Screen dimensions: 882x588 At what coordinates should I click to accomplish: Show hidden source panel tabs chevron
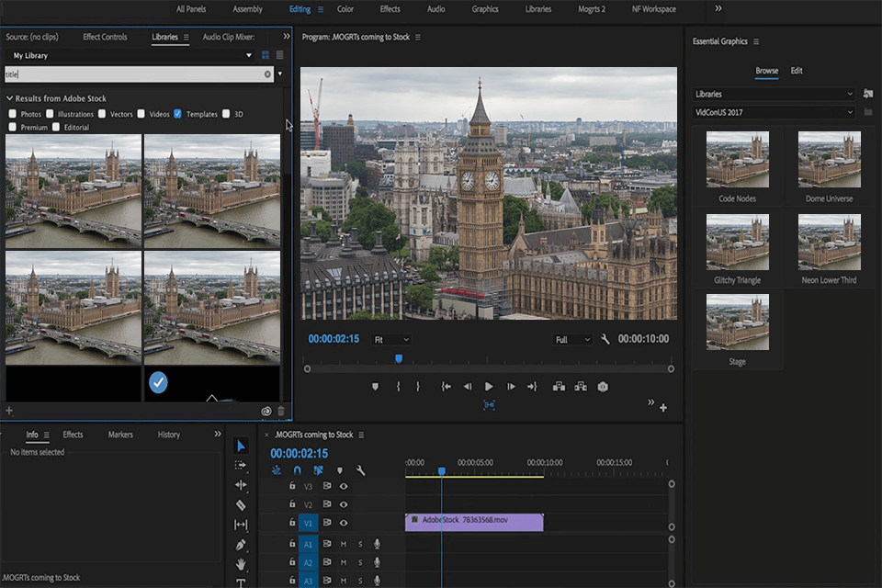[x=287, y=37]
